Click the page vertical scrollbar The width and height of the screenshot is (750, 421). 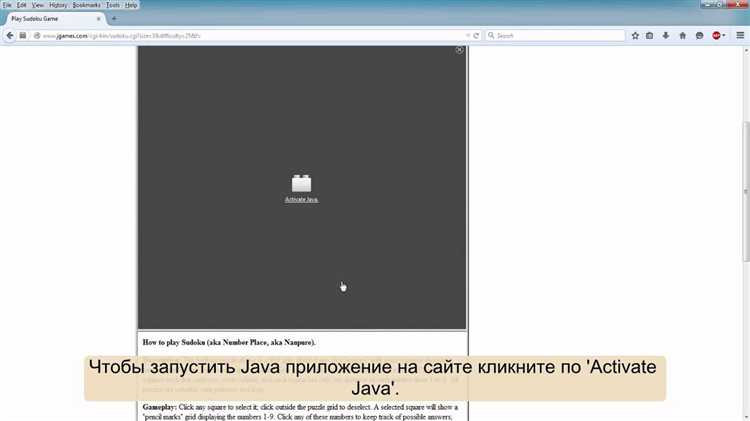746,191
